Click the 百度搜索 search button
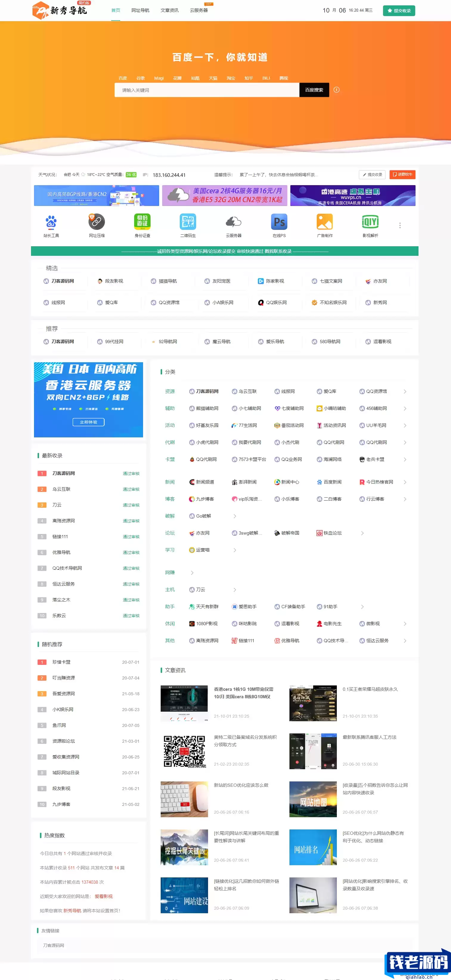451x980 pixels. [314, 90]
